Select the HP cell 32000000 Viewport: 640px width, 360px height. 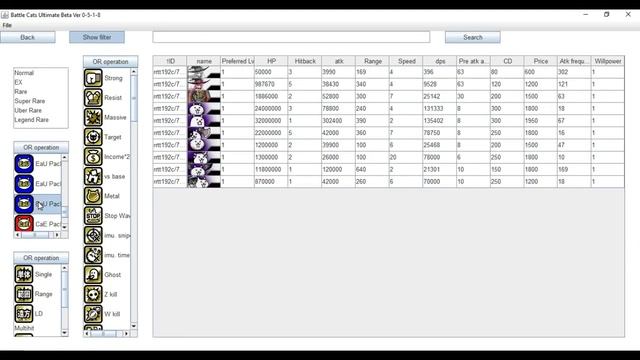pos(271,121)
